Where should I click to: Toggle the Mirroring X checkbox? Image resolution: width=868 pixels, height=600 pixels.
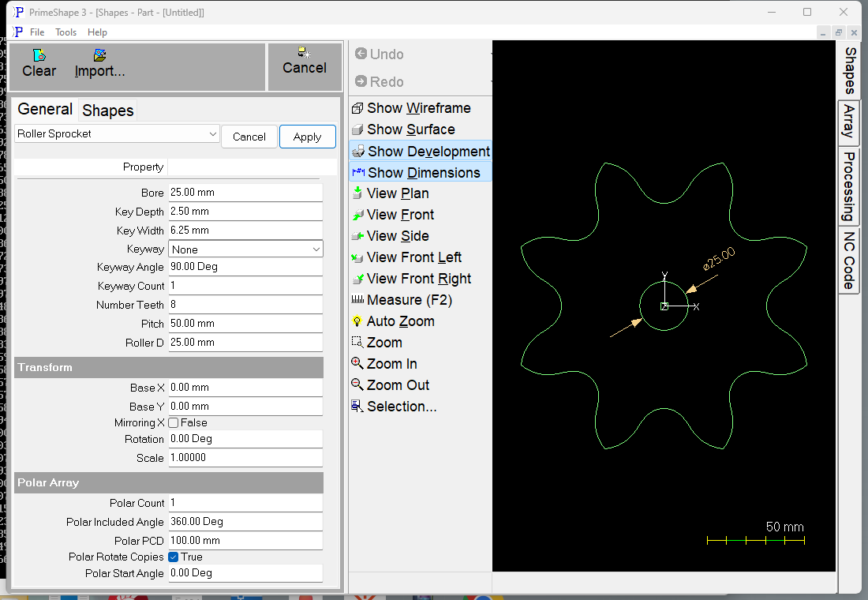[174, 422]
